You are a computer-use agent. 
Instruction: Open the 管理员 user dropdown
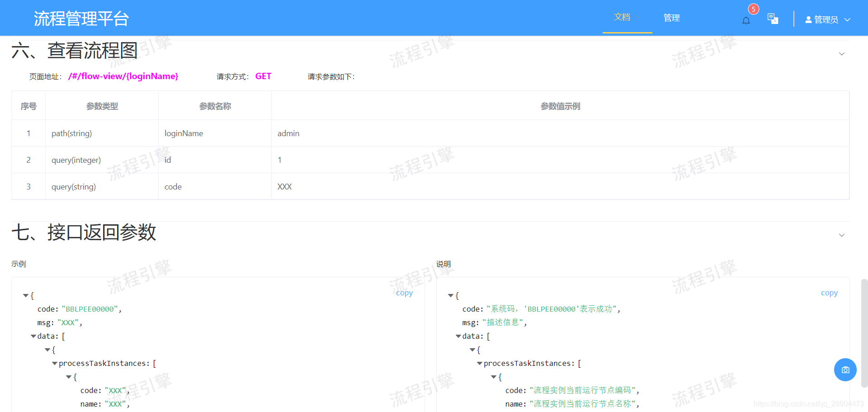[x=828, y=19]
